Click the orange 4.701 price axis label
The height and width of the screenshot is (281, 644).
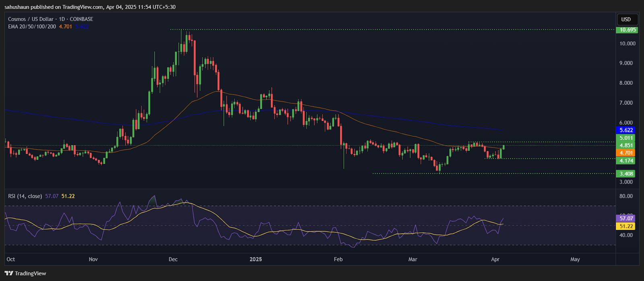(626, 153)
